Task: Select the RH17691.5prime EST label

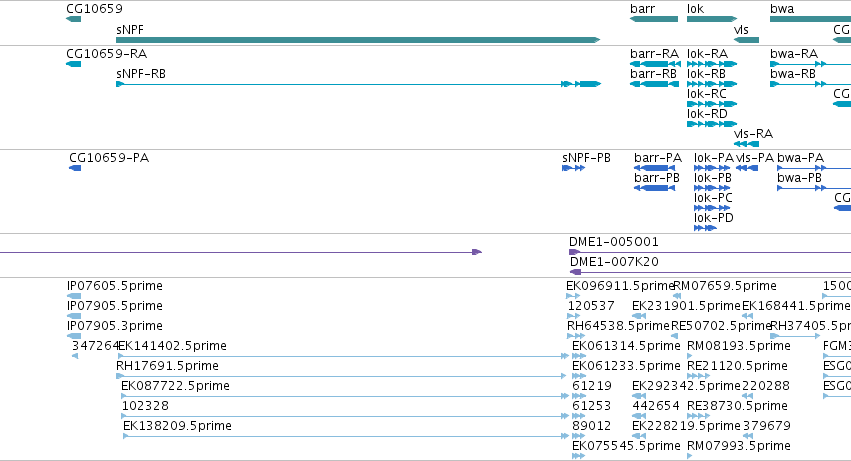Action: (167, 367)
